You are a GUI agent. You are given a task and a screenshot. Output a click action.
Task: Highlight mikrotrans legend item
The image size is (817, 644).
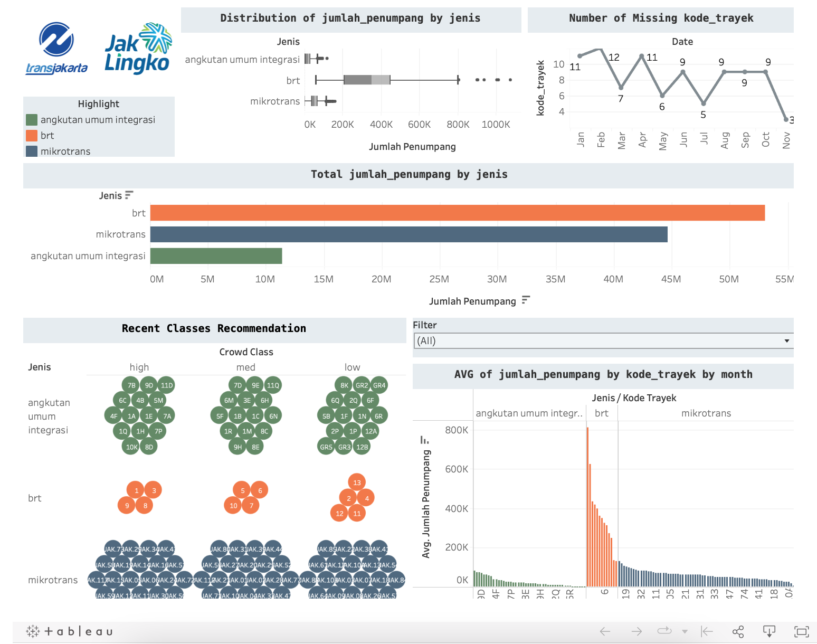(x=58, y=151)
